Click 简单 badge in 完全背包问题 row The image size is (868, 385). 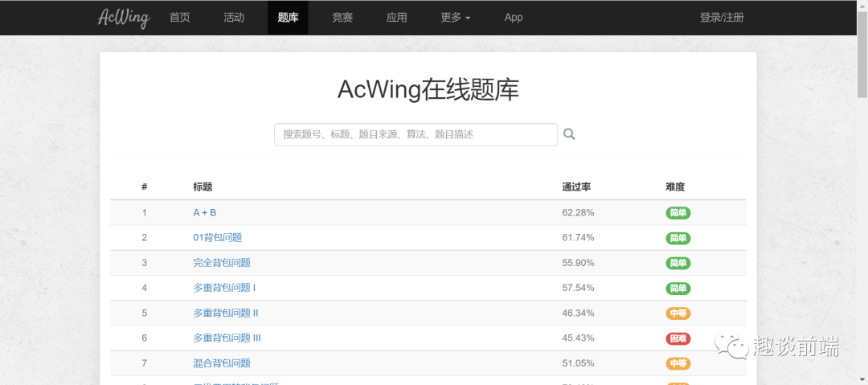click(x=678, y=263)
